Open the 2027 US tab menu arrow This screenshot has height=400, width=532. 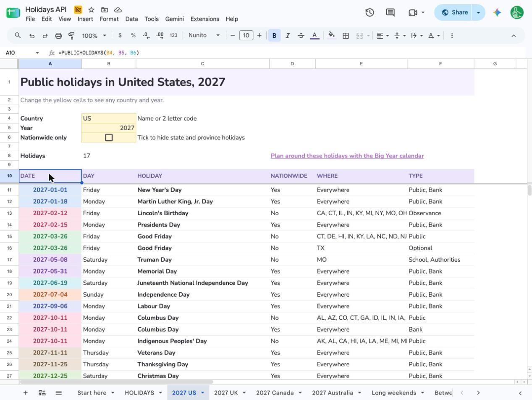coord(202,393)
